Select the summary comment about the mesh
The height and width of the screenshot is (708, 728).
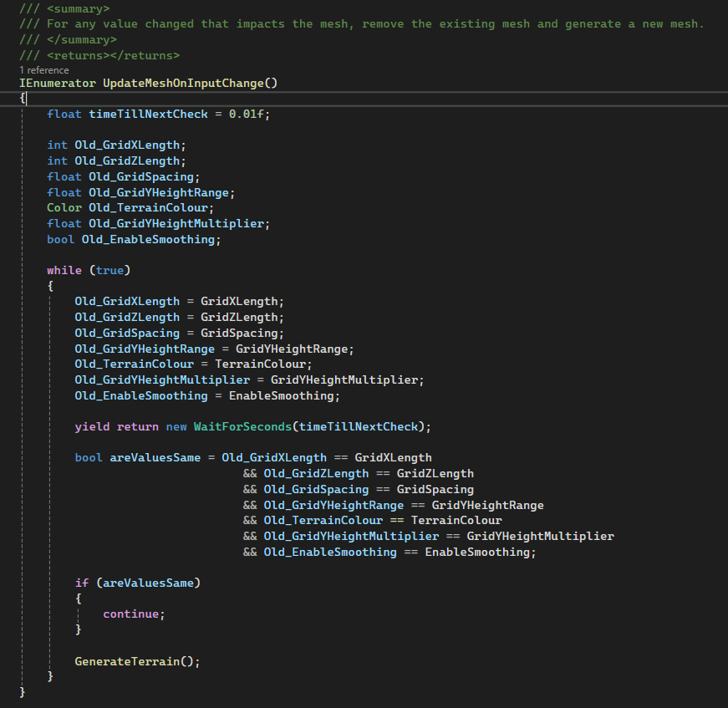pos(362,24)
